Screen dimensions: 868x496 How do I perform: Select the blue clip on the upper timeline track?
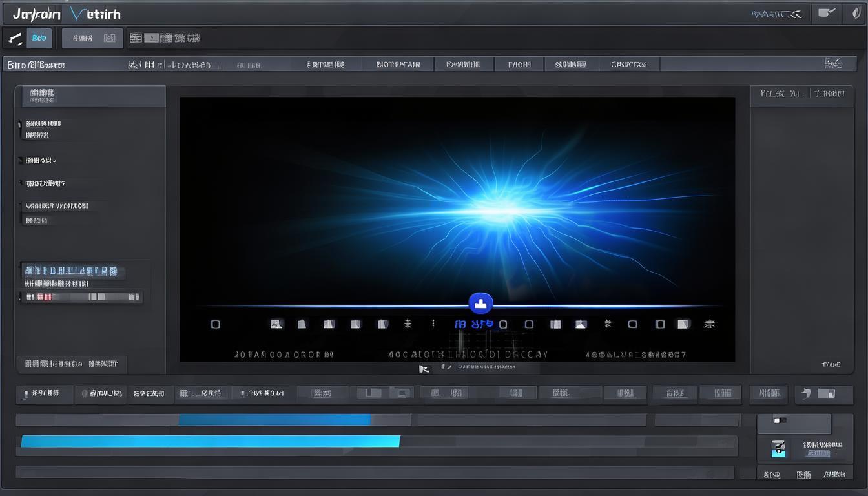point(274,420)
